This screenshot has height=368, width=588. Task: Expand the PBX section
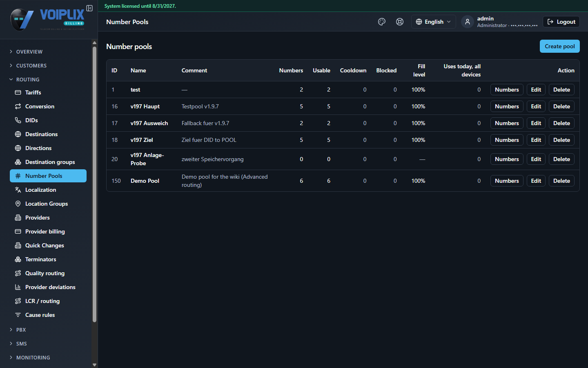48,330
